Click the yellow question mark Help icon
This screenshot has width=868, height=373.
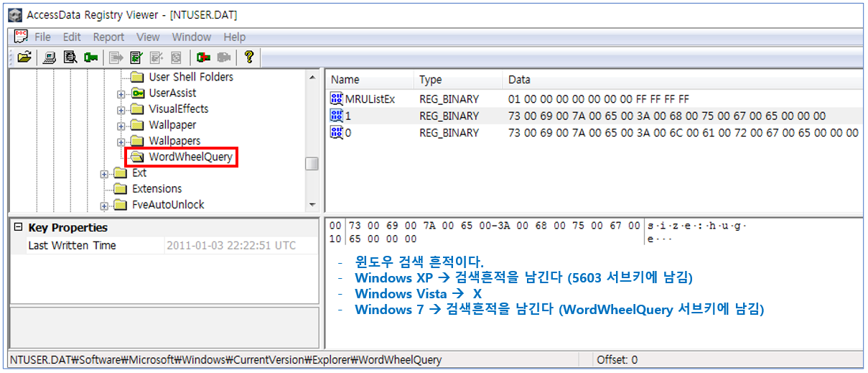(249, 57)
